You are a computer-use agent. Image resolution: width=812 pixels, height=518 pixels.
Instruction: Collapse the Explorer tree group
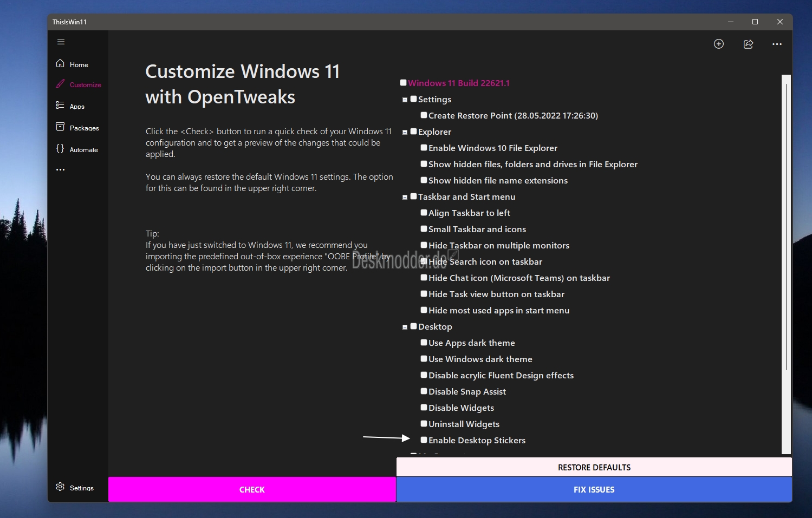[405, 132]
